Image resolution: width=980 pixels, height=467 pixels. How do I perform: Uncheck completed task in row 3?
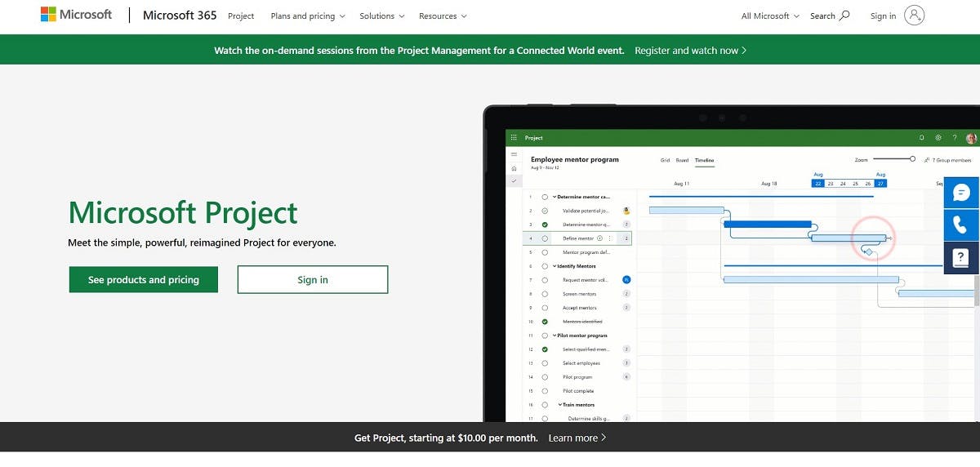[x=545, y=225]
